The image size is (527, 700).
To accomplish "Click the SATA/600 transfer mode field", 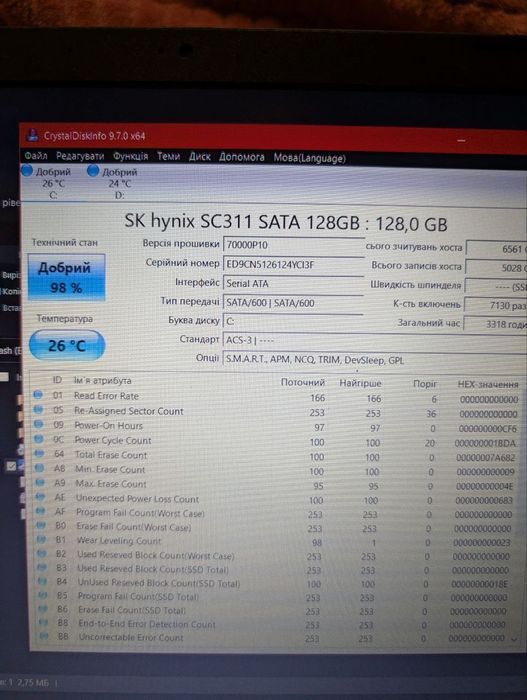I will tap(294, 303).
